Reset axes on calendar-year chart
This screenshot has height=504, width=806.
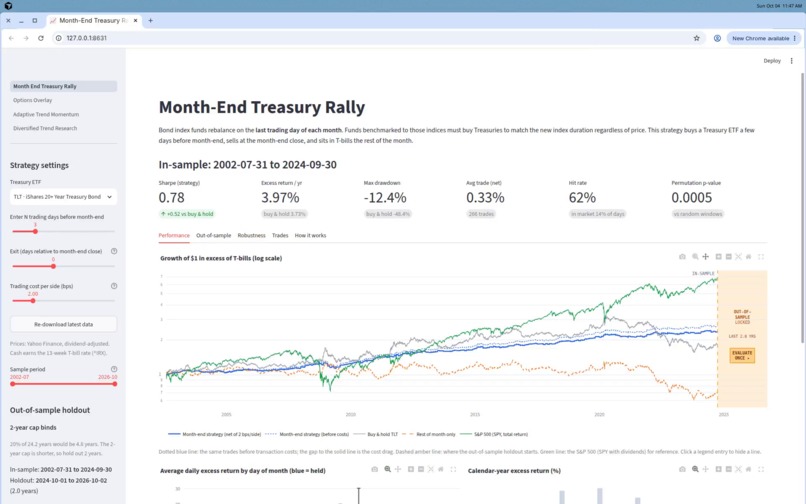point(748,469)
